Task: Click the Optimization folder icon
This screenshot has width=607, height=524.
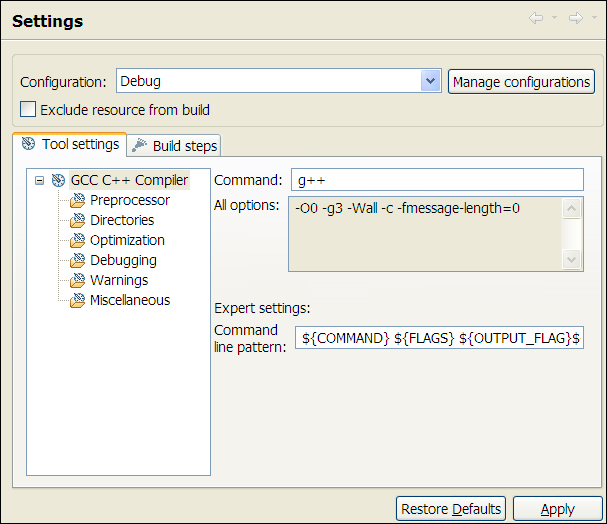Action: 77,240
